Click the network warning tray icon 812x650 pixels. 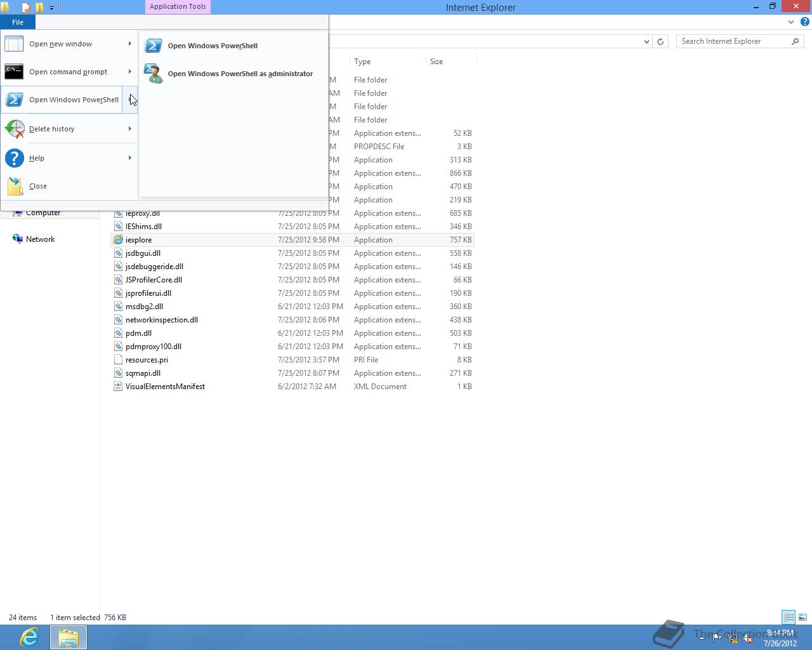733,639
